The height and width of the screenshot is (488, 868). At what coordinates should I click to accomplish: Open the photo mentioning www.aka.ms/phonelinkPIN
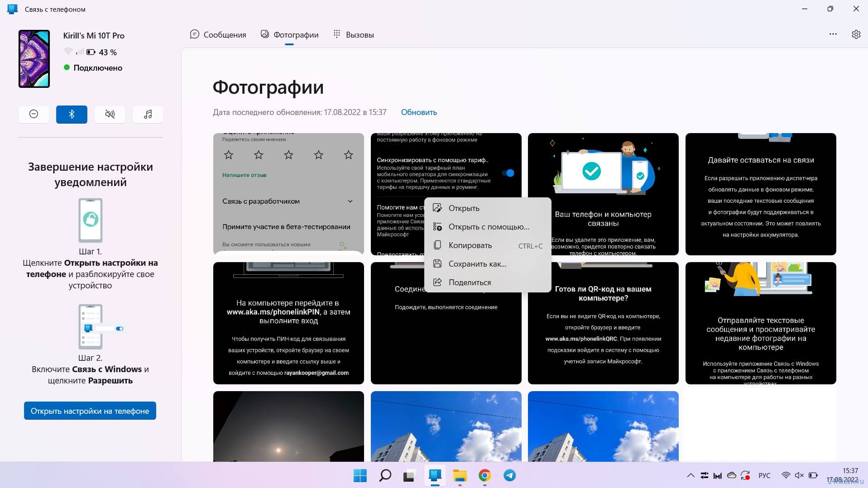(288, 323)
